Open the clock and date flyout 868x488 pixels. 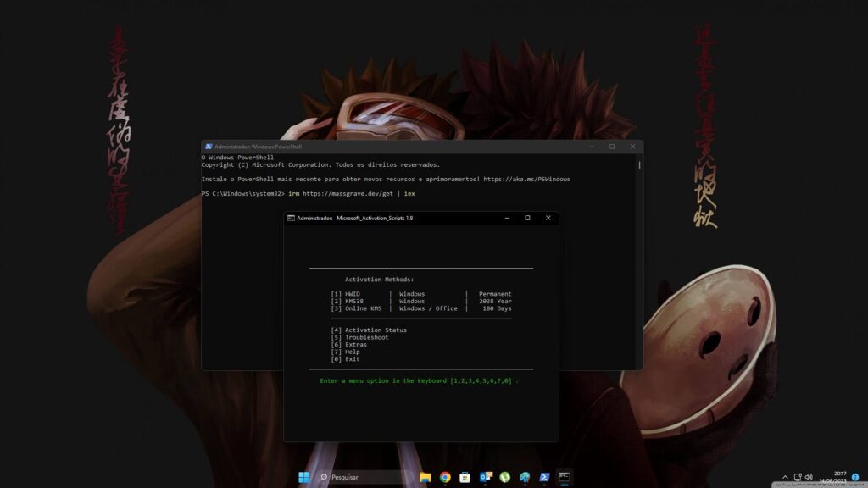click(x=833, y=477)
